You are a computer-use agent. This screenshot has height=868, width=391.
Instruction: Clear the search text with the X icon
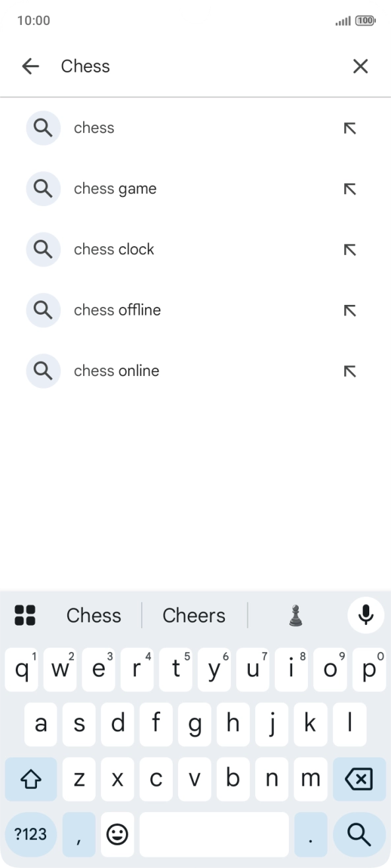(360, 66)
